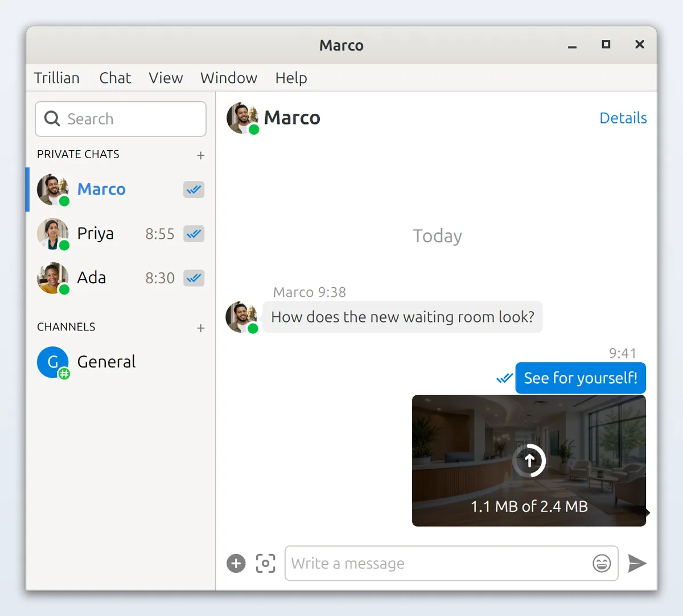
Task: Open the emoji picker
Action: (602, 563)
